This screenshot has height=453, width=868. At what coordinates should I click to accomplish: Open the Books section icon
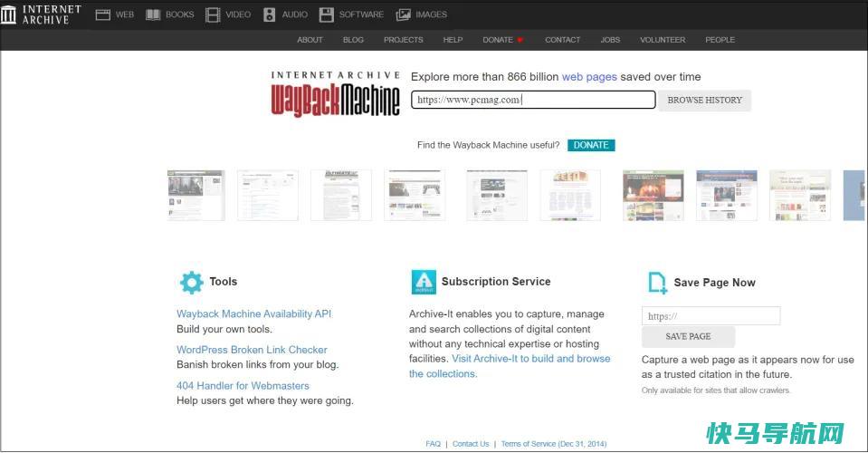pyautogui.click(x=153, y=14)
